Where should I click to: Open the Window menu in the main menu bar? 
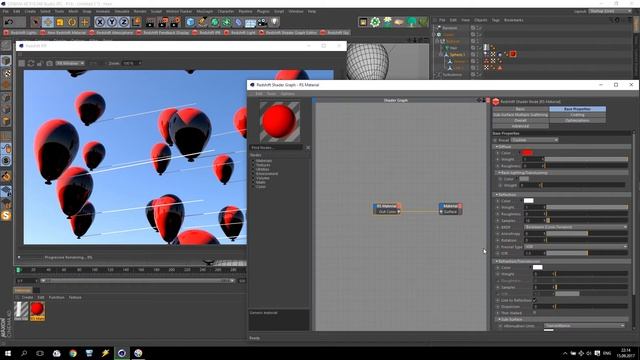[296, 11]
